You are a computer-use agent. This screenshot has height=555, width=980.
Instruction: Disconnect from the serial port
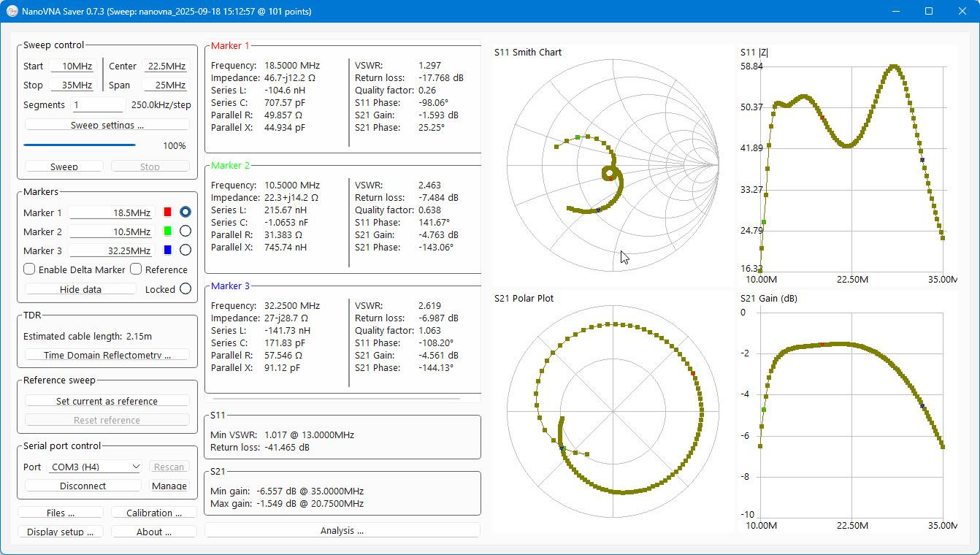(83, 486)
